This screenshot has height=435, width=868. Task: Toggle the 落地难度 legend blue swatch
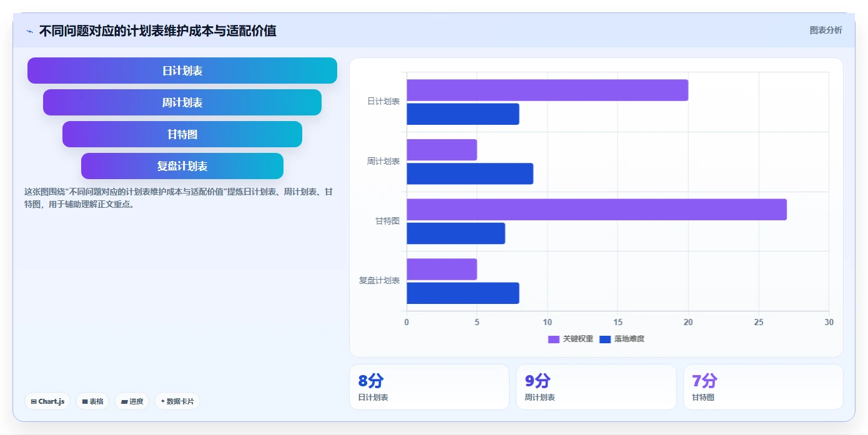tap(605, 339)
